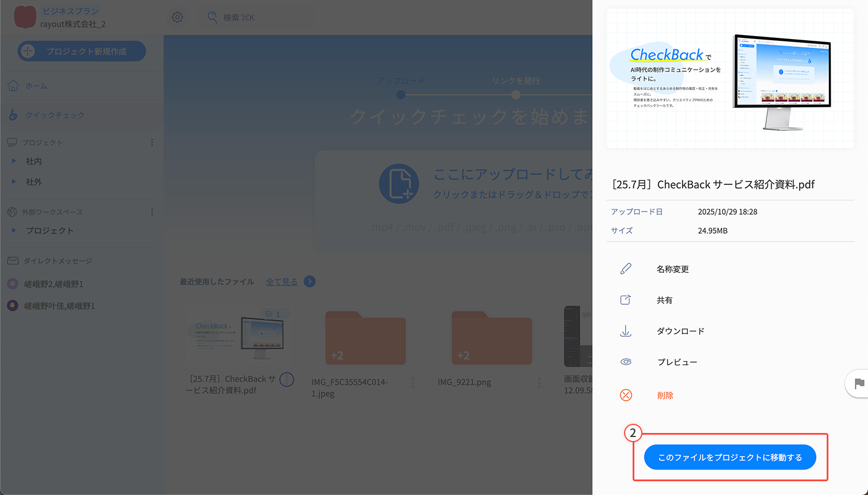Click the rayout株式会社_2 workspace name
This screenshot has width=868, height=495.
coord(73,24)
